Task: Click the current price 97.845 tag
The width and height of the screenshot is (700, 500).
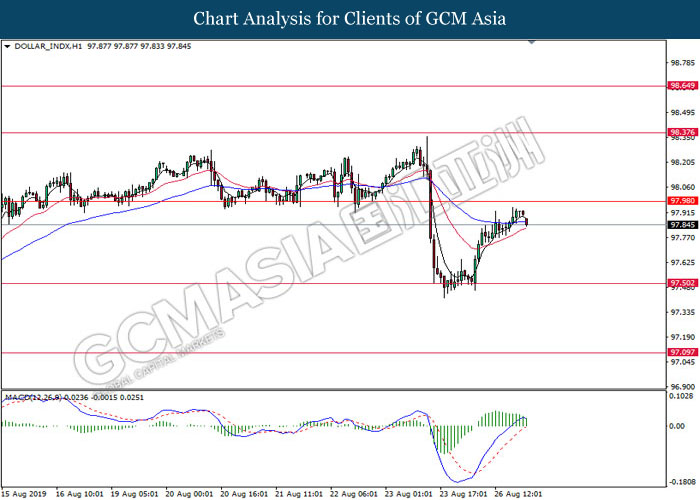Action: coord(682,225)
